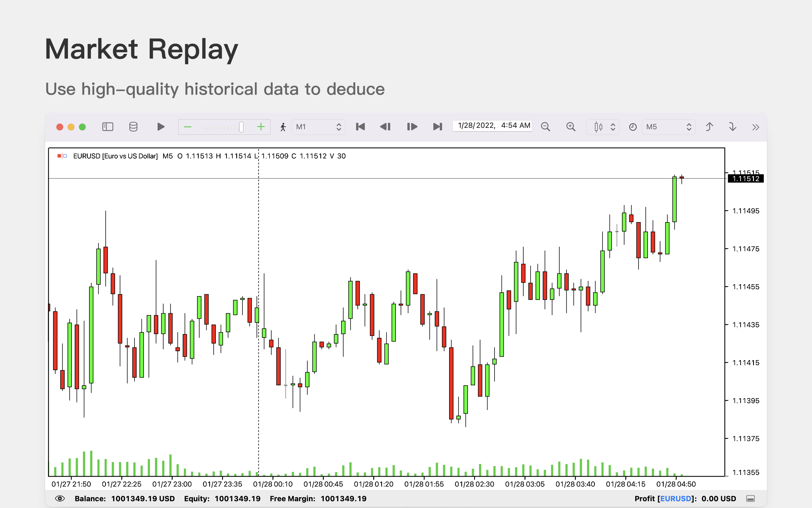Click the buy up-arrow icon

tap(709, 127)
